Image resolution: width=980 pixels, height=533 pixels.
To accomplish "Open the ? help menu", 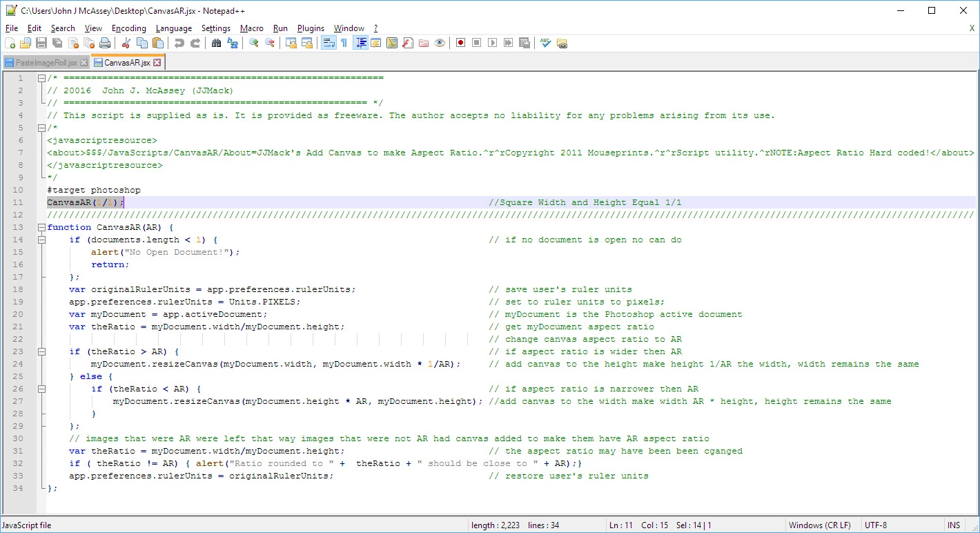I will (375, 28).
